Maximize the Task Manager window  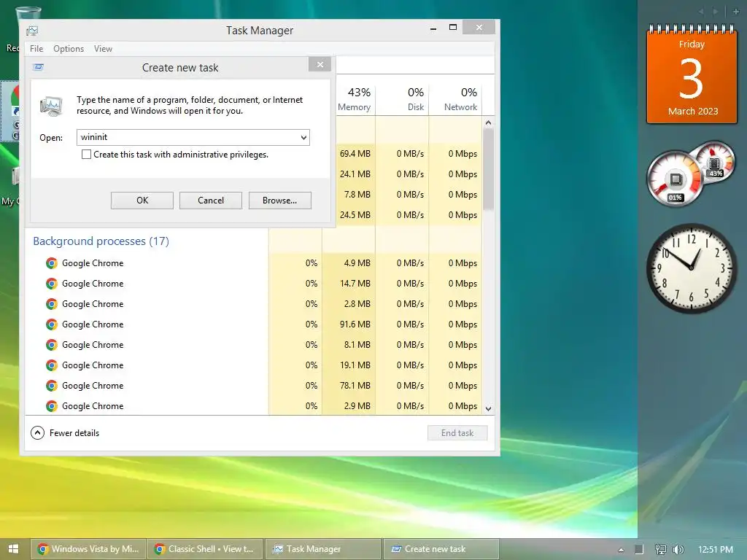coord(453,28)
